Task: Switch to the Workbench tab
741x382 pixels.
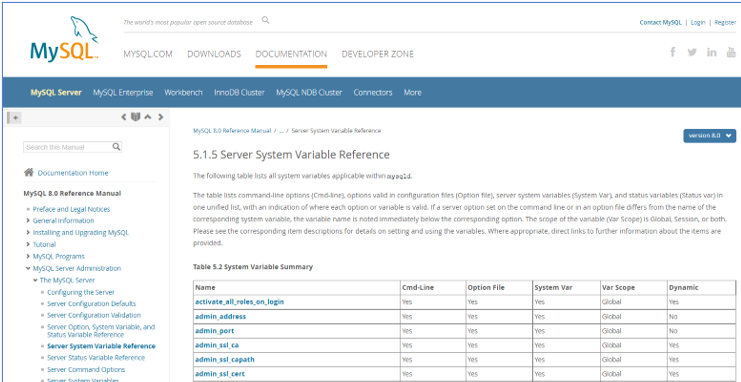Action: click(x=183, y=93)
